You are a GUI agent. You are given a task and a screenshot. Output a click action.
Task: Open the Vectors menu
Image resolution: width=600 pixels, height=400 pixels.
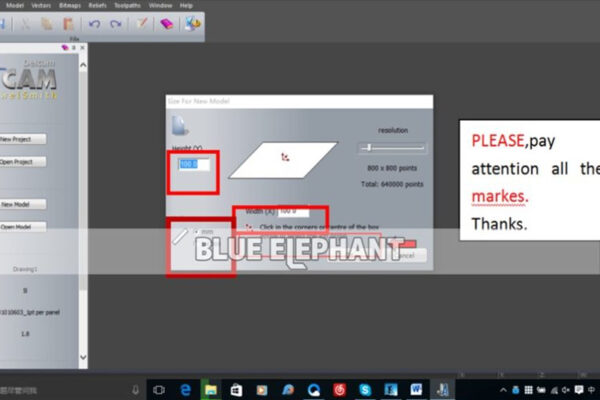[x=41, y=6]
